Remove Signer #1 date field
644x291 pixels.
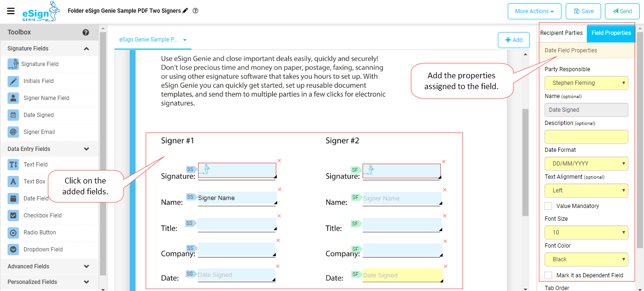[x=278, y=266]
